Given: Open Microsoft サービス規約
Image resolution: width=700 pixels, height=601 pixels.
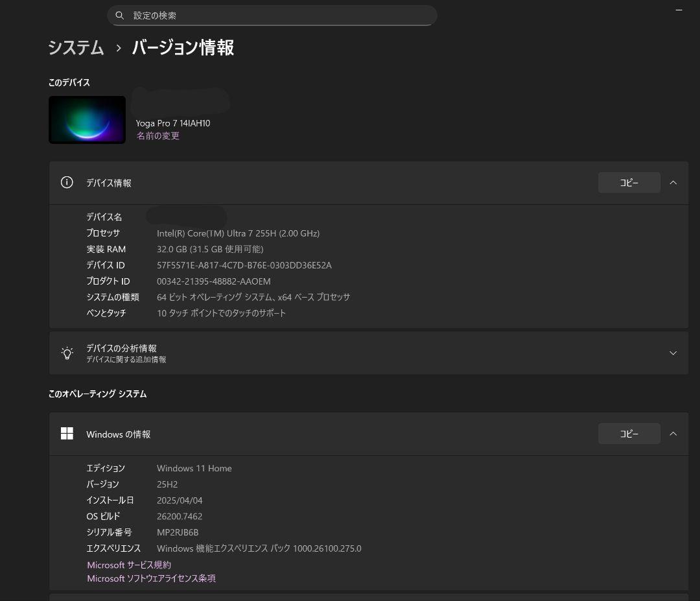Looking at the screenshot, I should tap(128, 565).
